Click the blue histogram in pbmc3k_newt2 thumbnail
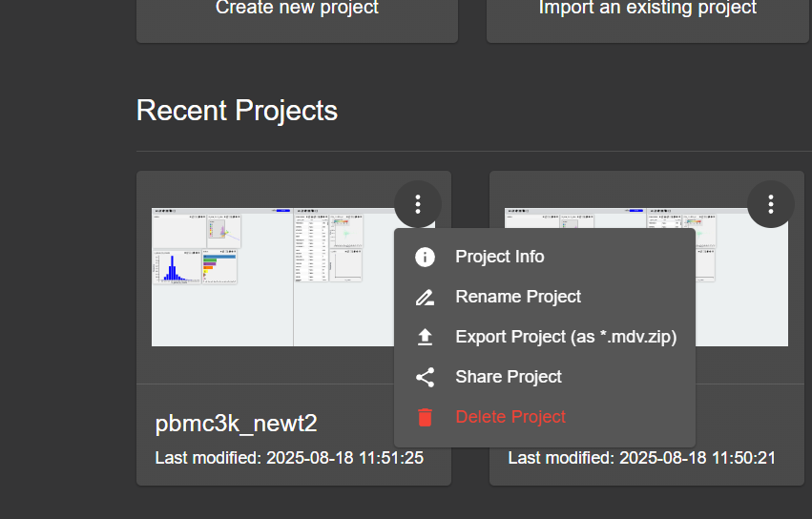The height and width of the screenshot is (519, 812). tap(174, 268)
